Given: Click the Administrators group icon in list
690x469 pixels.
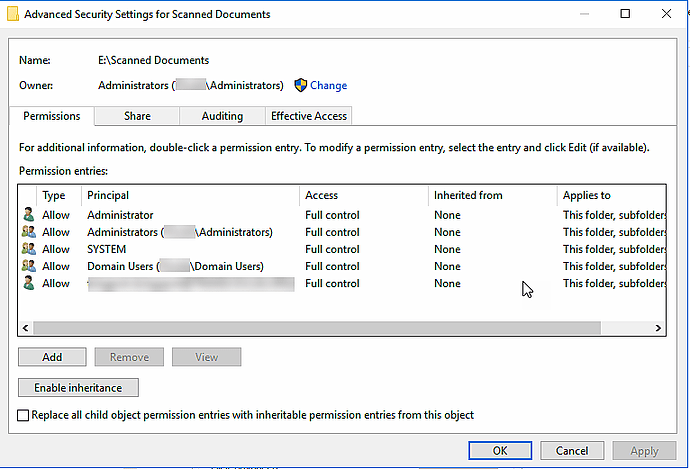Looking at the screenshot, I should point(28,232).
